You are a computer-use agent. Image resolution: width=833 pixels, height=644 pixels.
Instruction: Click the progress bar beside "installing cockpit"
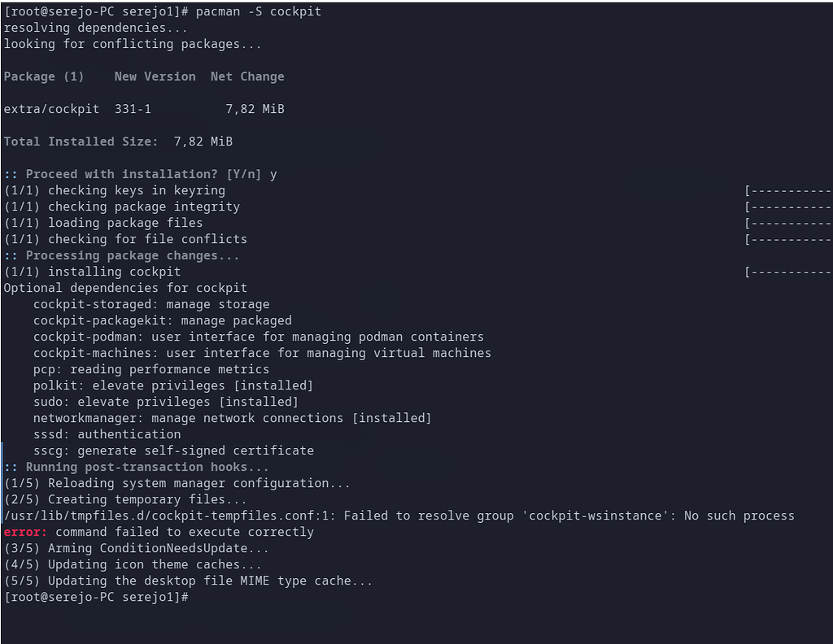tap(787, 272)
